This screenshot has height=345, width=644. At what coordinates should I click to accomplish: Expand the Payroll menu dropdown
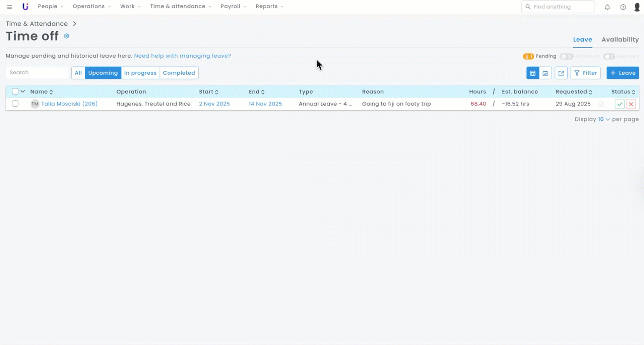(x=233, y=6)
